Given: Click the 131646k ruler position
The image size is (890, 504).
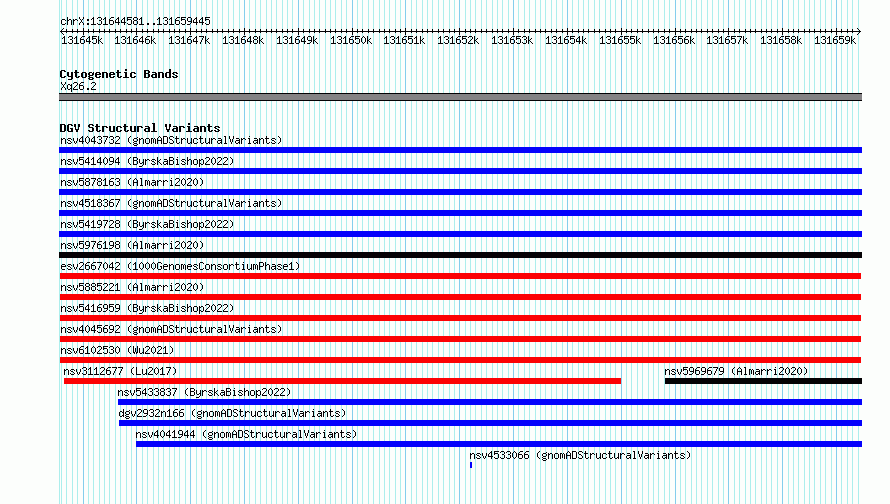Looking at the screenshot, I should coord(135,40).
